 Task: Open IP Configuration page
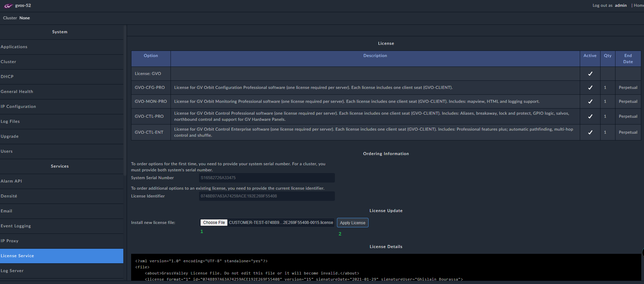coord(61,107)
